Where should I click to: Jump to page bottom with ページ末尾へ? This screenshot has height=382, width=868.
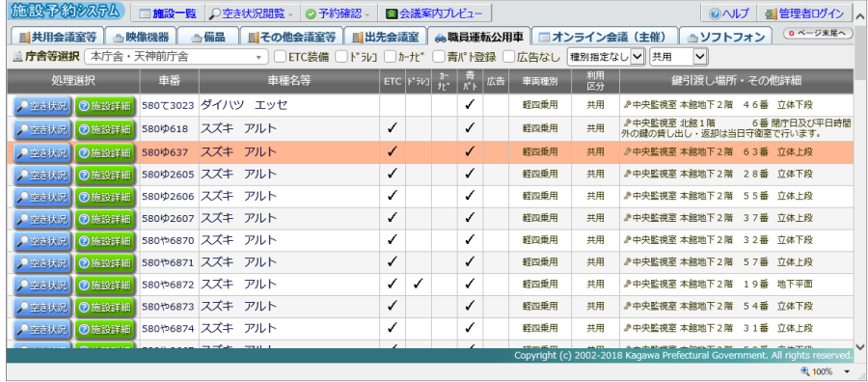(x=818, y=33)
